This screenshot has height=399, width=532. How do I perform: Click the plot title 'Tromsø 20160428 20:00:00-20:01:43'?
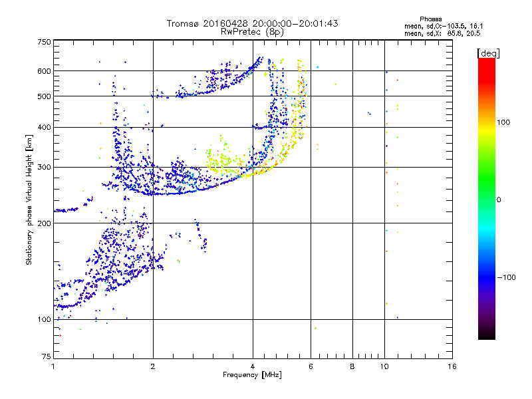[253, 23]
